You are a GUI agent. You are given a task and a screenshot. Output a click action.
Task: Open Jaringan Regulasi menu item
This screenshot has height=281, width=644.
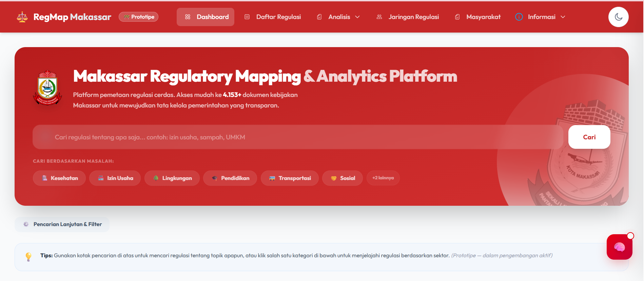click(x=408, y=17)
